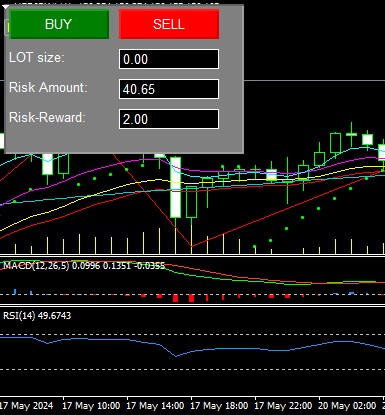The image size is (385, 415).
Task: Click the "LOT size:" label text
Action: pos(37,58)
